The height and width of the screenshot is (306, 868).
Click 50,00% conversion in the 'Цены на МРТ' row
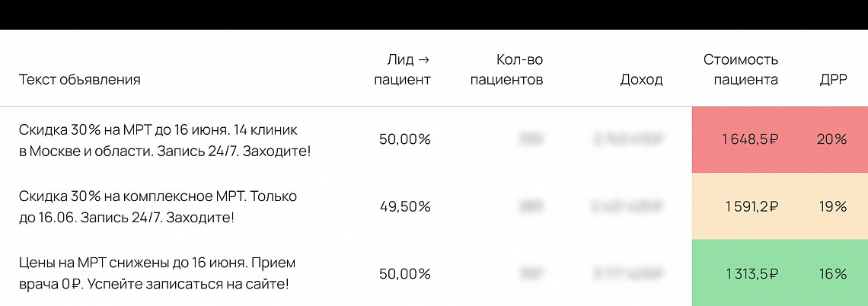click(x=404, y=274)
